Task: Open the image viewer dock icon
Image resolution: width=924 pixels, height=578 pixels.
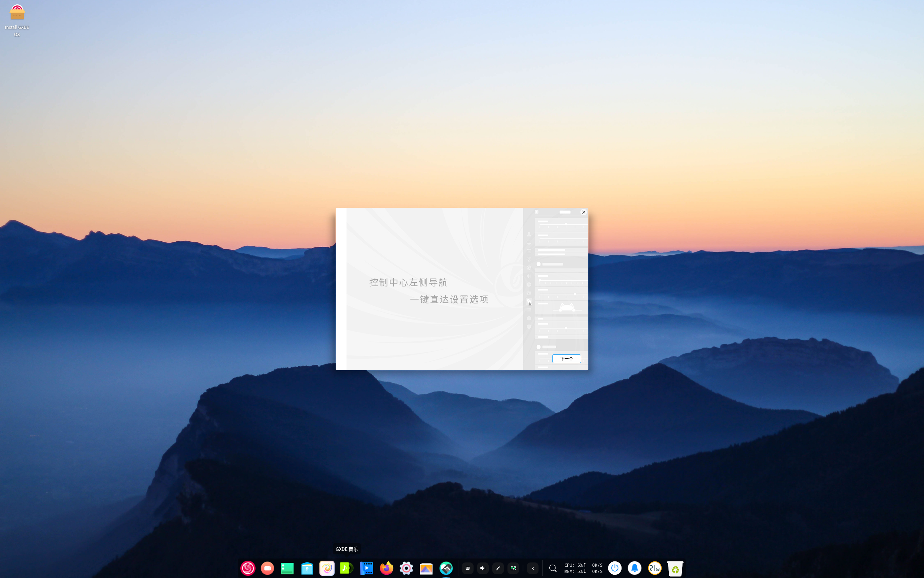Action: (x=426, y=568)
